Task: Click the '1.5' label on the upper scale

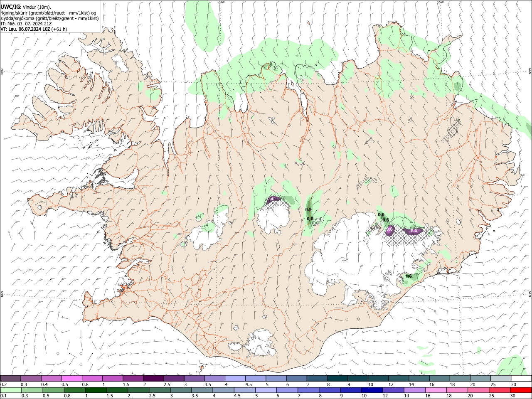Action: [126, 384]
